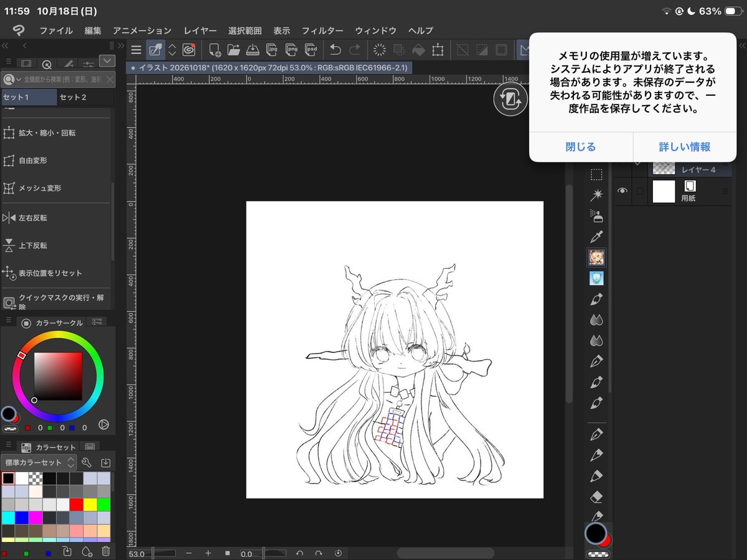Screen dimensions: 747x560
Task: Click the horizontal canvas scrollbar
Action: pos(445,553)
